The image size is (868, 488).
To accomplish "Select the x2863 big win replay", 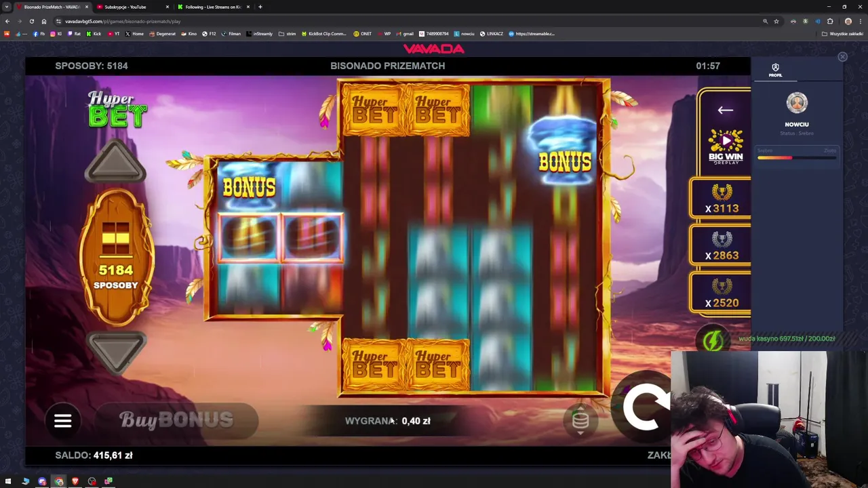I will (x=721, y=245).
